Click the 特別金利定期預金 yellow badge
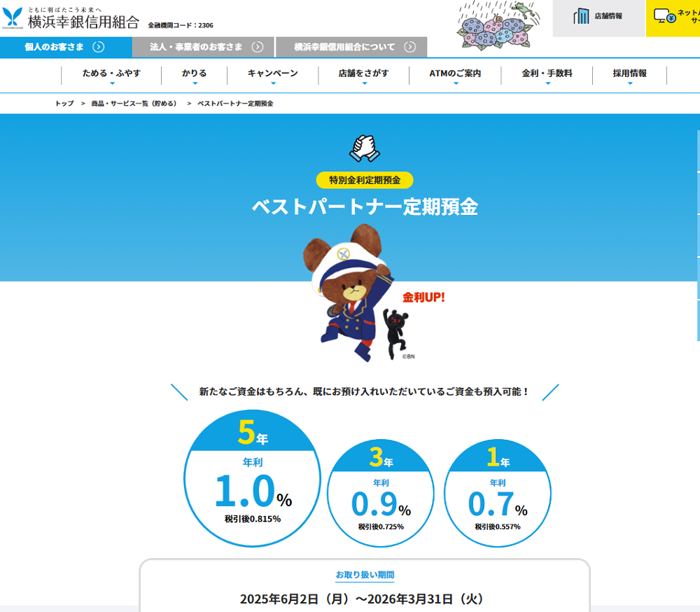This screenshot has height=612, width=700. click(x=364, y=180)
